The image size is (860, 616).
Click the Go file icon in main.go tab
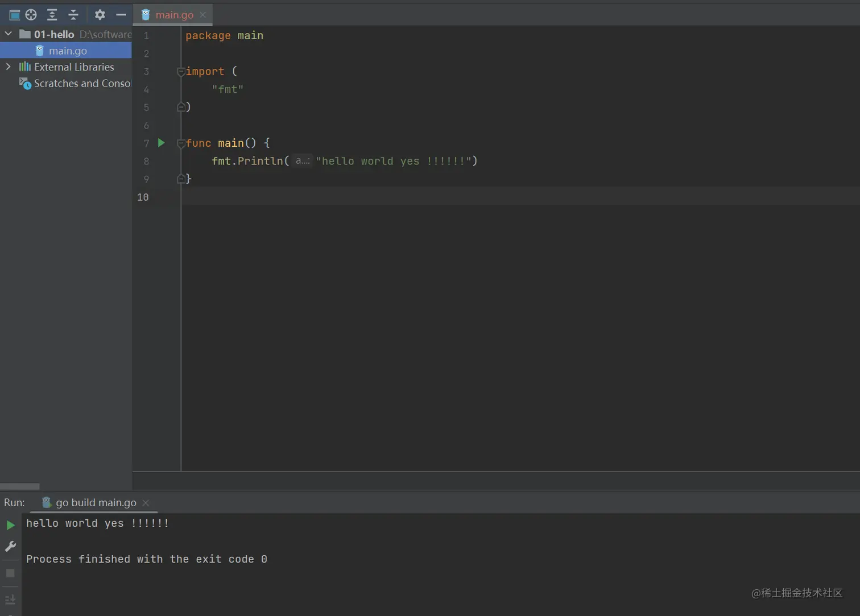click(146, 15)
